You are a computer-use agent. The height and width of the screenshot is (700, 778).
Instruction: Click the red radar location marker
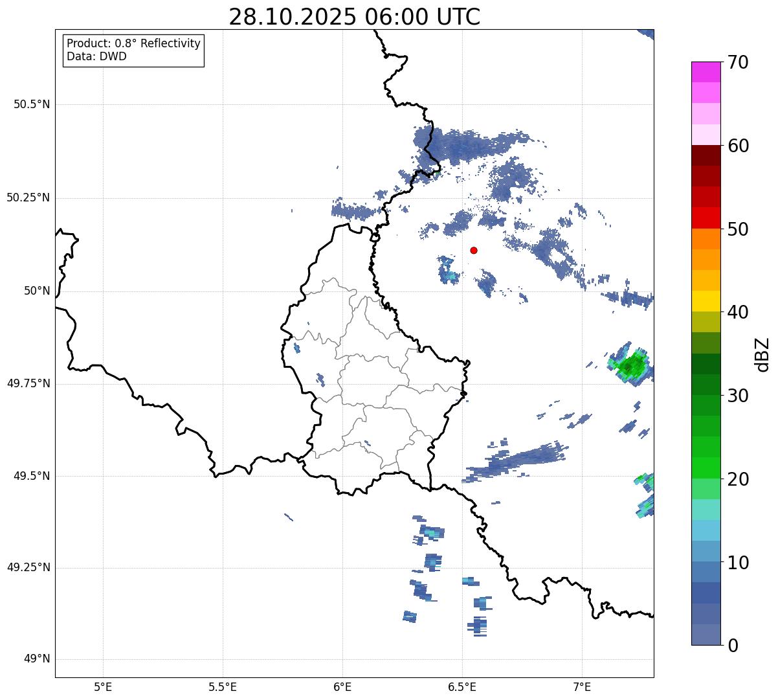[x=474, y=250]
